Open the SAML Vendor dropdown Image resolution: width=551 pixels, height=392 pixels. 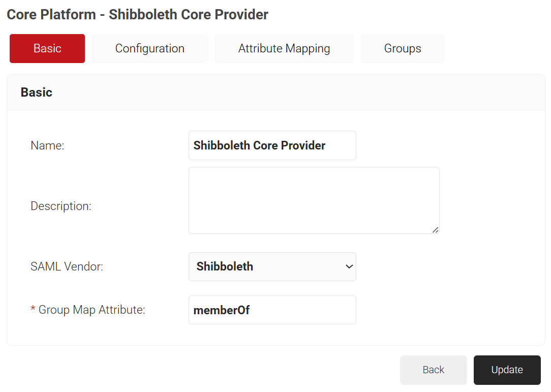(272, 266)
